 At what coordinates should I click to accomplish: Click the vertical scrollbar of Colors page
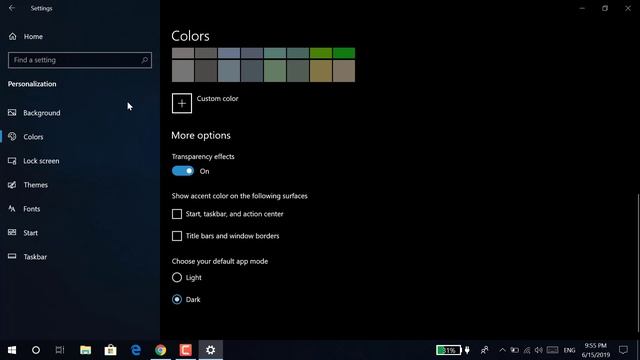(638, 263)
